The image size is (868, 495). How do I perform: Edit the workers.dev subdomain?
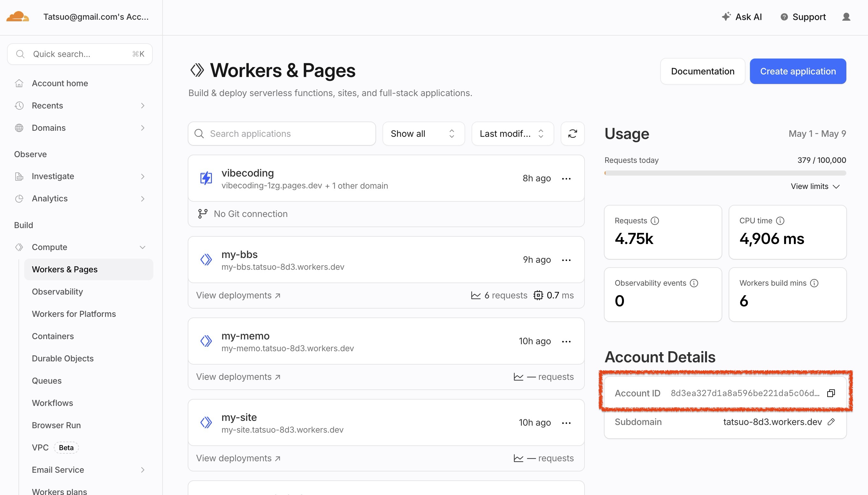[831, 422]
